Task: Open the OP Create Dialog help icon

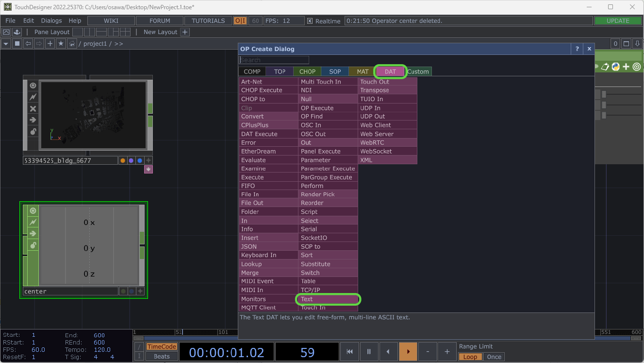Action: pos(577,49)
